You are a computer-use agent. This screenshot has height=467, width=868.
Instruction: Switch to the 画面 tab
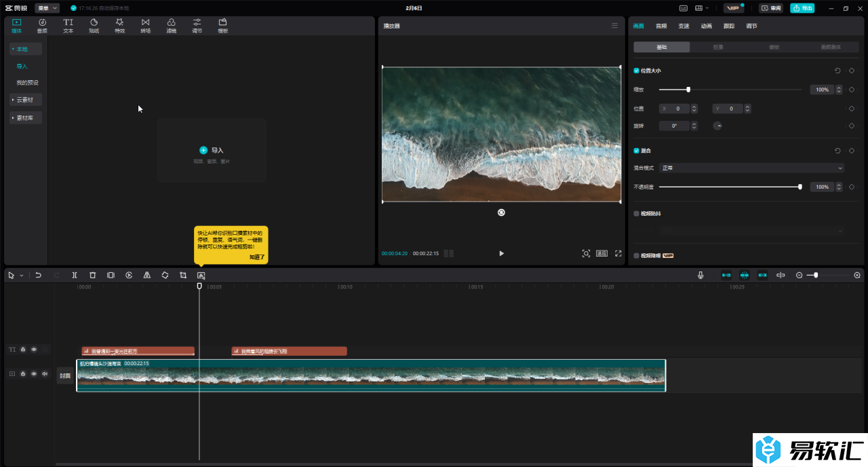[638, 26]
